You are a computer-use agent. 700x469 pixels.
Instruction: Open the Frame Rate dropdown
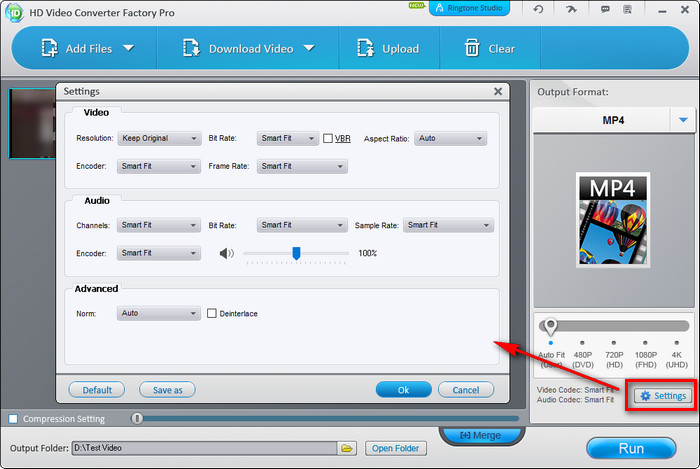(x=302, y=166)
